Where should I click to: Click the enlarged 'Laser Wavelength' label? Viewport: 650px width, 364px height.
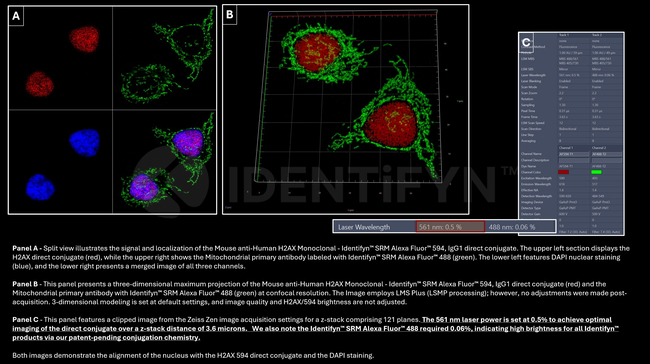[x=364, y=227]
